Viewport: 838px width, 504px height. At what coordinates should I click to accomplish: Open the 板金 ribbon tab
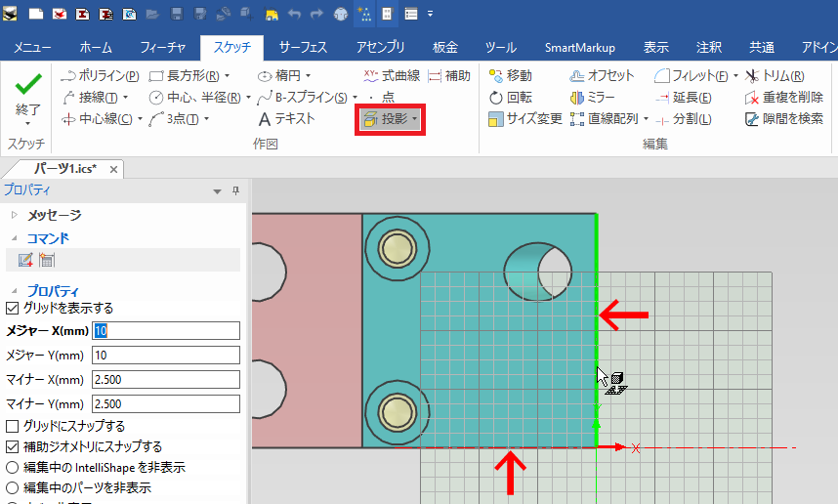(445, 47)
